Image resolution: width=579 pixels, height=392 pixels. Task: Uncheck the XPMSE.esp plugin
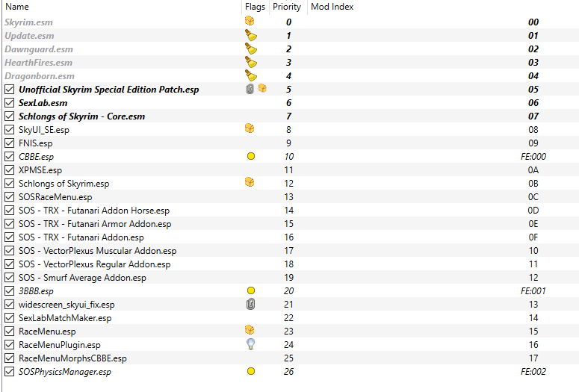tap(10, 170)
